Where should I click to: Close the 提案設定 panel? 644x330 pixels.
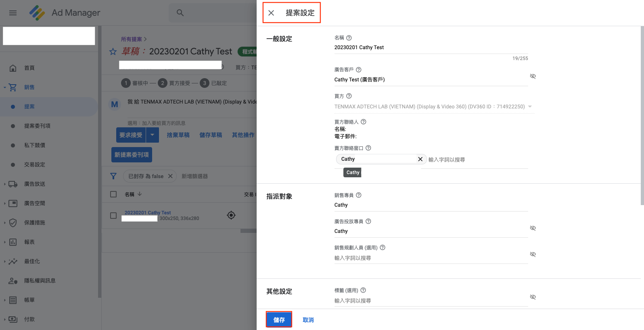click(271, 13)
